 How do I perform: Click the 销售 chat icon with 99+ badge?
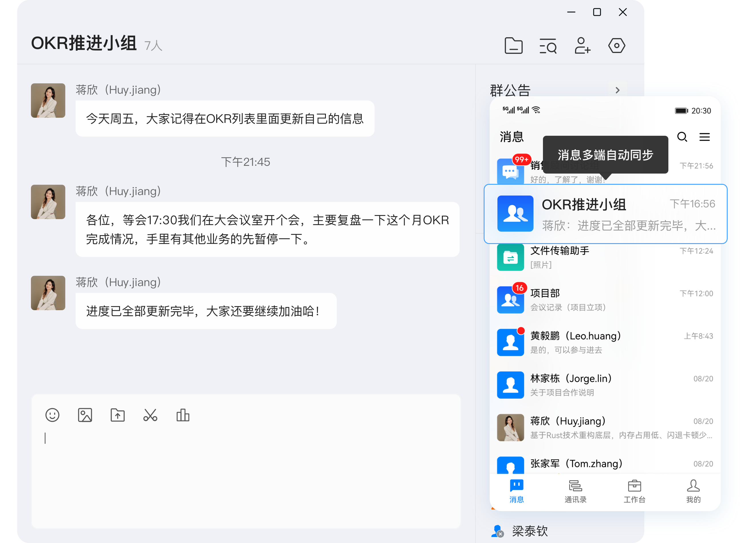(x=510, y=171)
